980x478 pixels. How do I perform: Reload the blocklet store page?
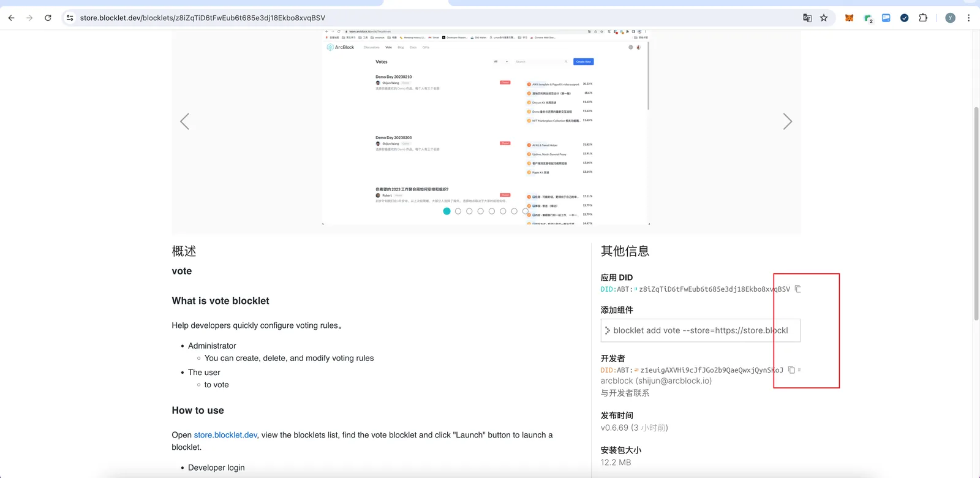[x=48, y=18]
